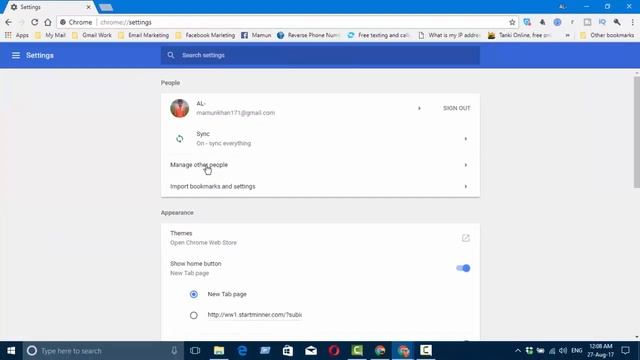Open Manage other people

(320, 165)
